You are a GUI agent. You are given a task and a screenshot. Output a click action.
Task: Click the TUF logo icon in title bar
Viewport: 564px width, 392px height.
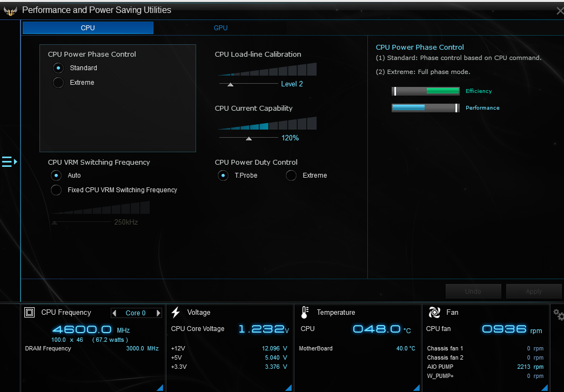pyautogui.click(x=10, y=11)
